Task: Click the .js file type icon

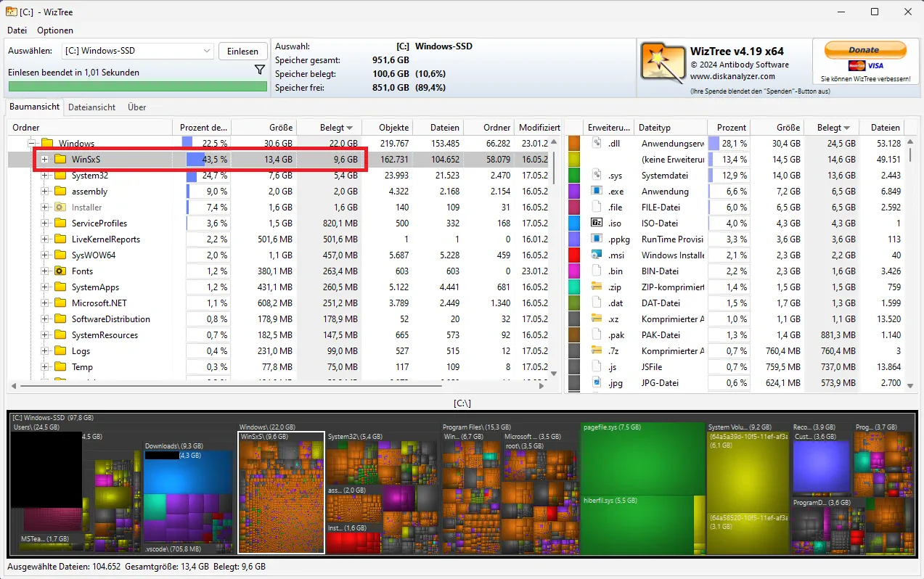Action: (597, 367)
